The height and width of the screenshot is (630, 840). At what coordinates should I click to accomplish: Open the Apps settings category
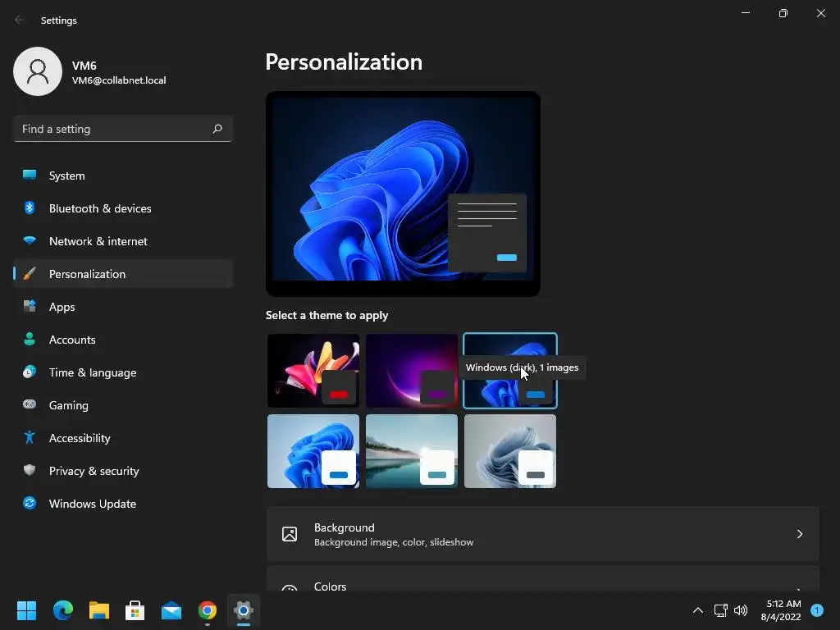pyautogui.click(x=123, y=307)
